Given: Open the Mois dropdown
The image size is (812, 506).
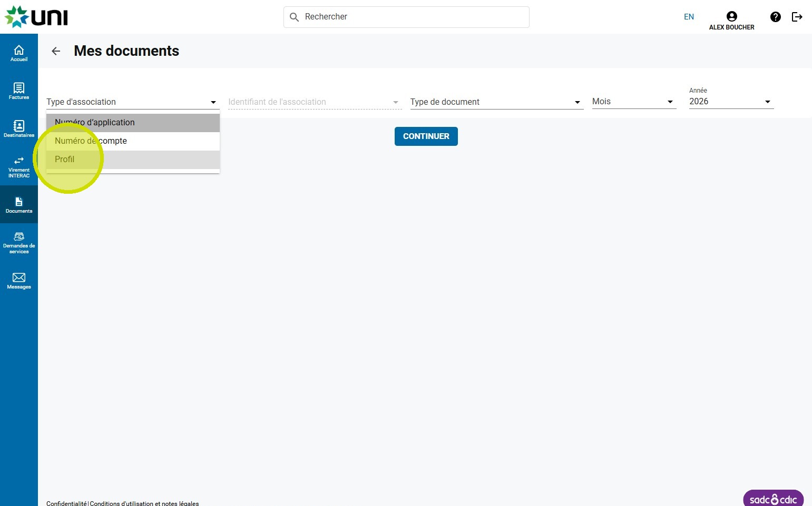Looking at the screenshot, I should tap(634, 102).
